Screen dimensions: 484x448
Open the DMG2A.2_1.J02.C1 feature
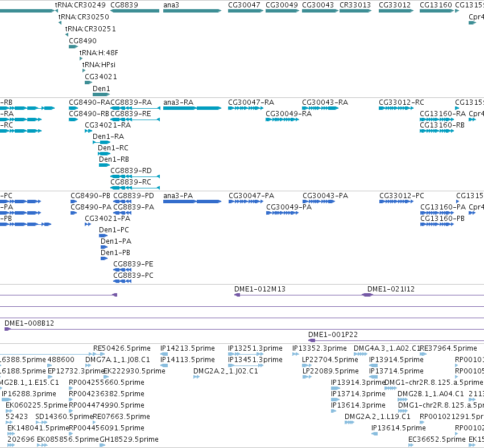[x=196, y=377]
